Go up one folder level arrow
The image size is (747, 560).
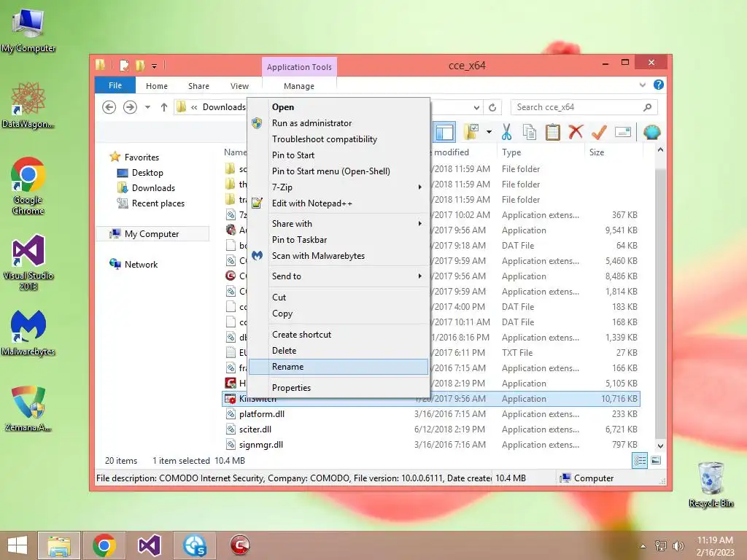pos(164,107)
